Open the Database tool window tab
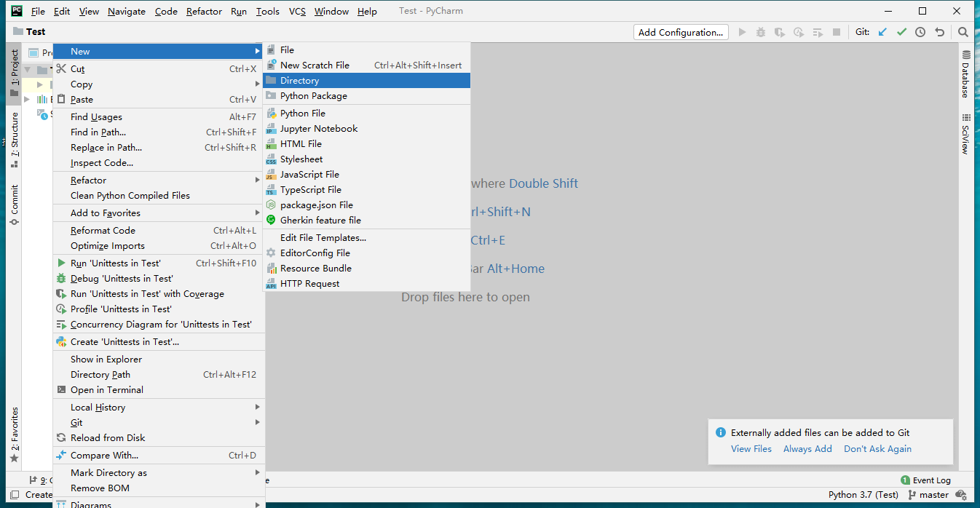Viewport: 980px width, 508px height. (965, 74)
